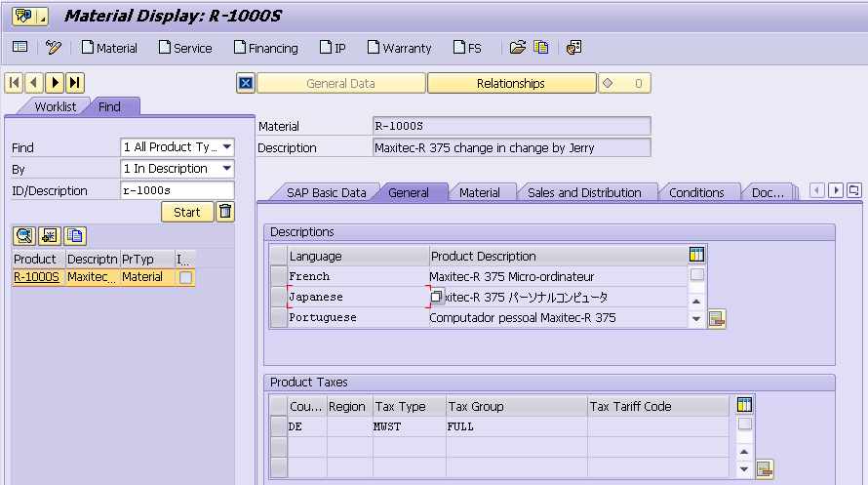Click the ID/Description input field
The image size is (868, 485).
178,190
